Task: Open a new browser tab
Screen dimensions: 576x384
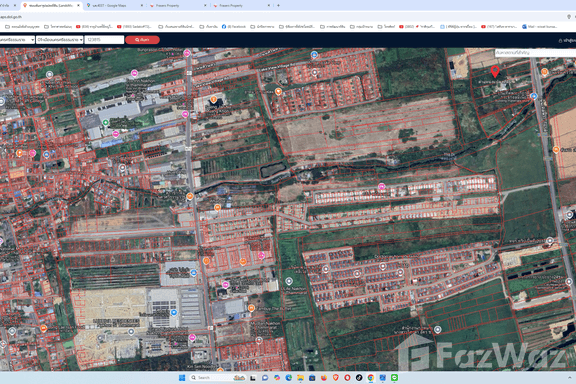Action: pos(278,6)
